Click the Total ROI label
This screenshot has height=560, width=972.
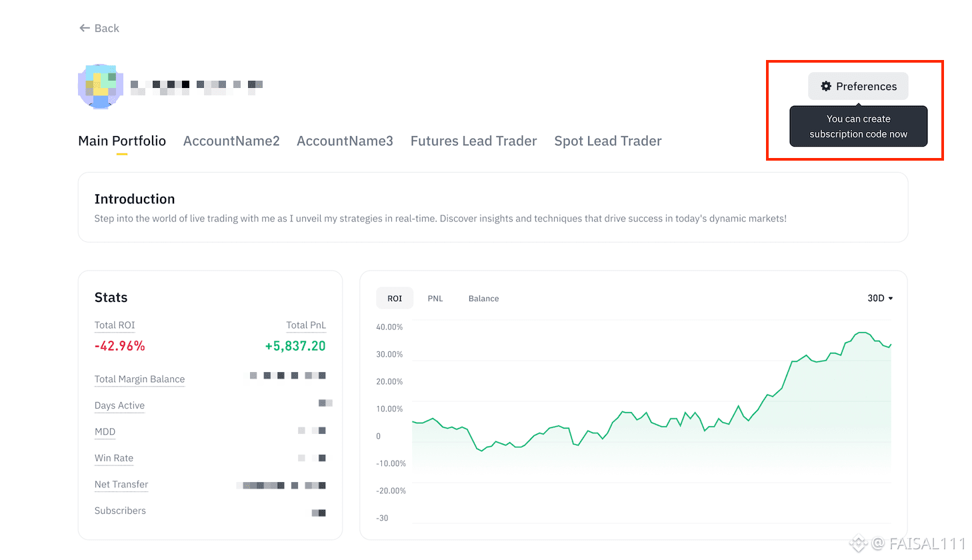pyautogui.click(x=115, y=325)
